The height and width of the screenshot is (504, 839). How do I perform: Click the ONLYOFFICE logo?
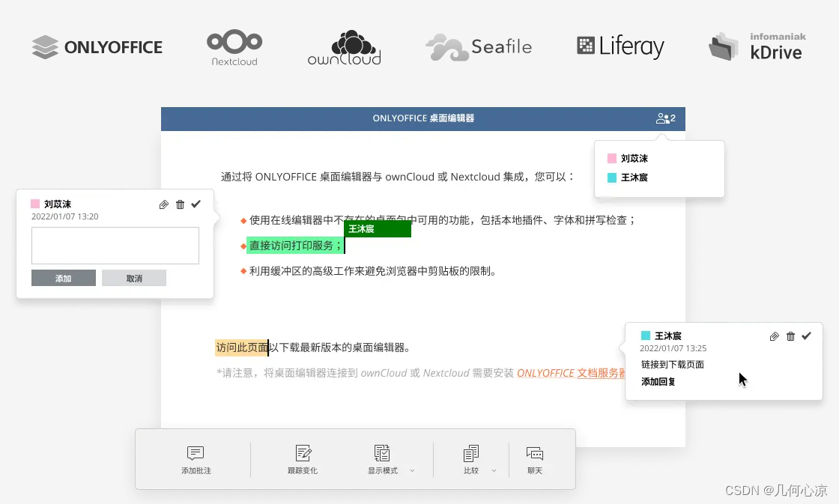(x=97, y=47)
